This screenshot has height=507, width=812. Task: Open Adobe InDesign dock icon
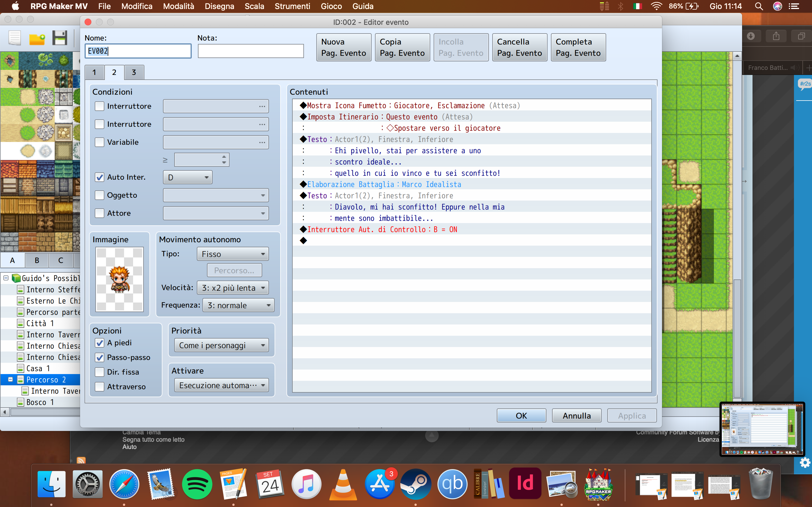[525, 484]
